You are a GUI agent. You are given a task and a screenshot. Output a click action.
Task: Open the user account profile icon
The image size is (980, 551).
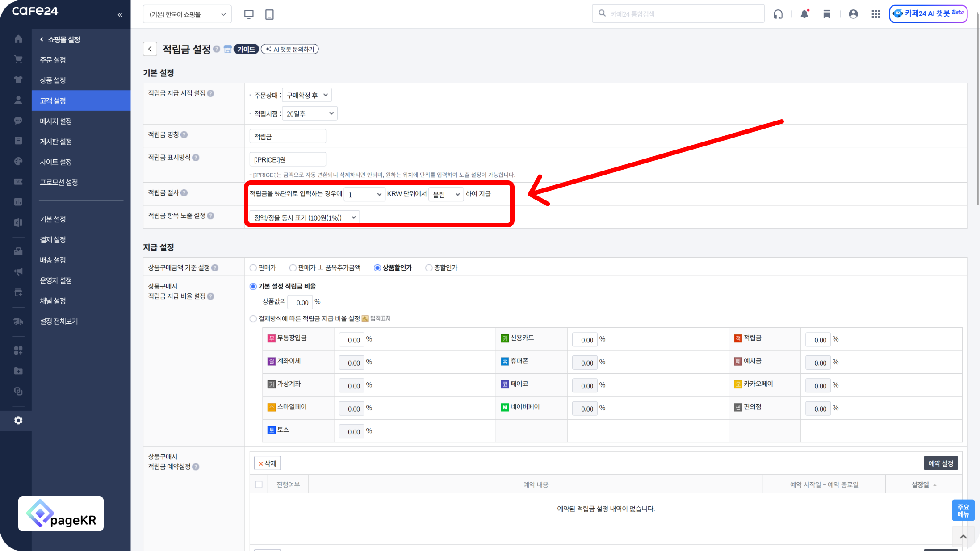[x=853, y=14]
